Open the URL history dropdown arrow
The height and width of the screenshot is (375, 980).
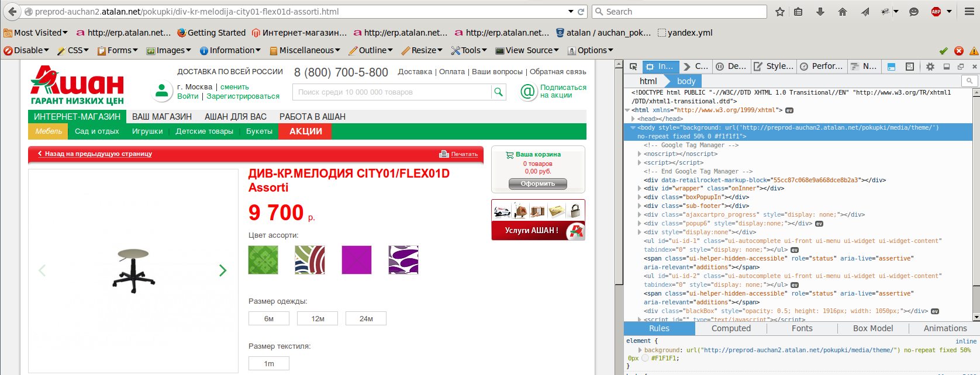(x=571, y=12)
